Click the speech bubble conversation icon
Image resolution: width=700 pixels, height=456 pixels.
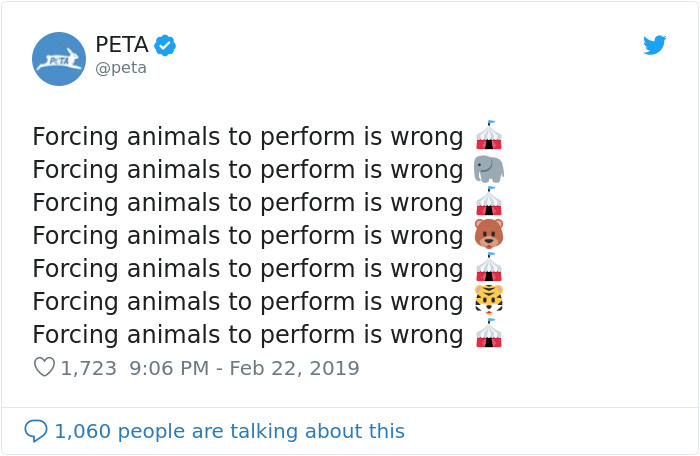[36, 431]
